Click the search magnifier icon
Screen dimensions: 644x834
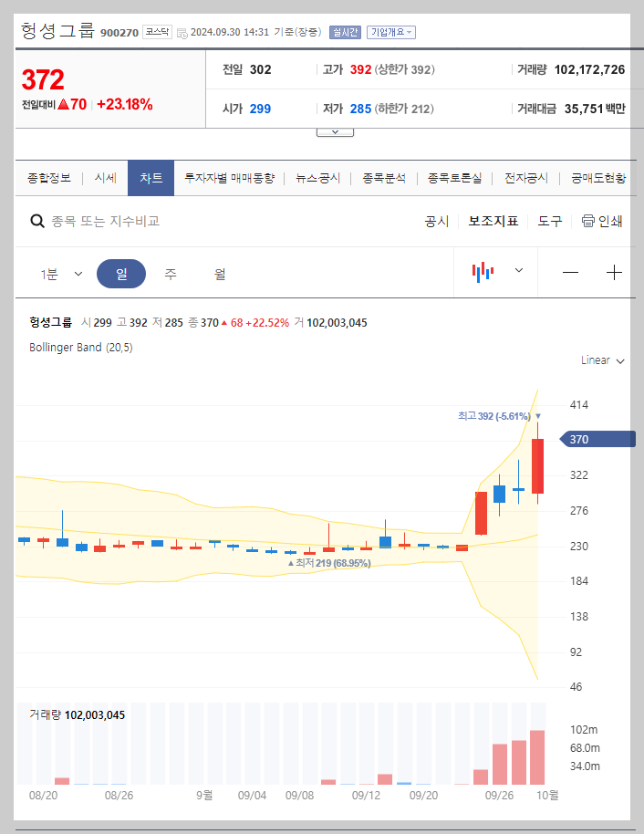coord(36,221)
